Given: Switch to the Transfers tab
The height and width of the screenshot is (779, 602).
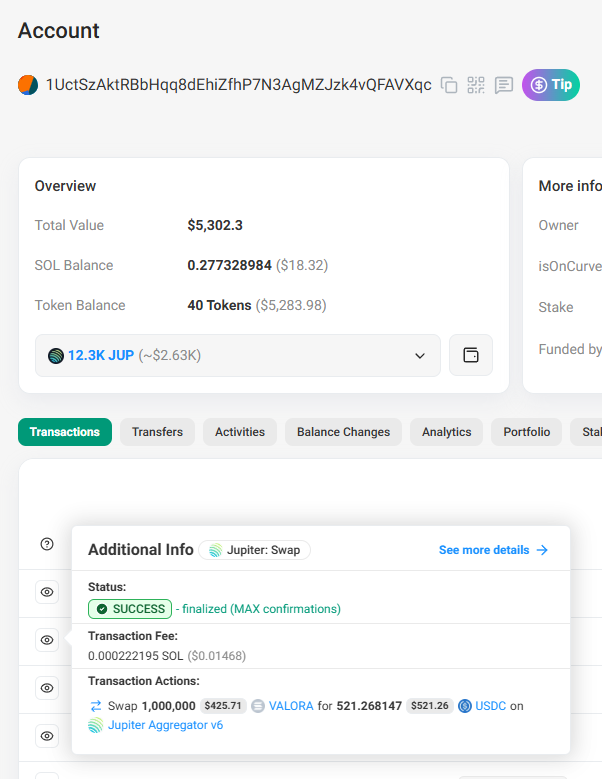Looking at the screenshot, I should pyautogui.click(x=157, y=432).
